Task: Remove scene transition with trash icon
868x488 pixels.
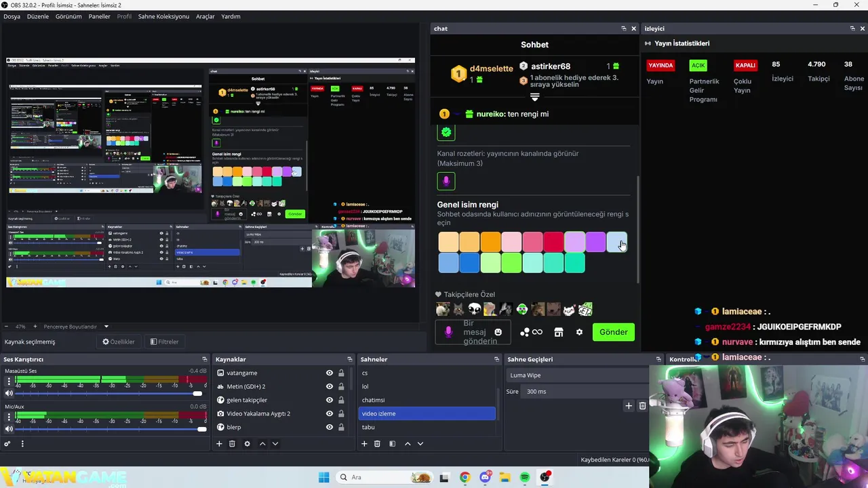Action: 642,406
